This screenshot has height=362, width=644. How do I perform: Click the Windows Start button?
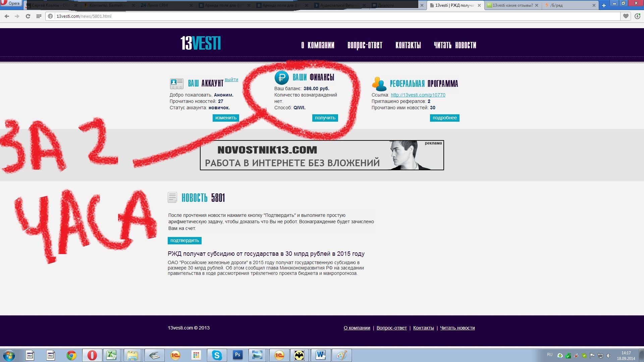9,355
